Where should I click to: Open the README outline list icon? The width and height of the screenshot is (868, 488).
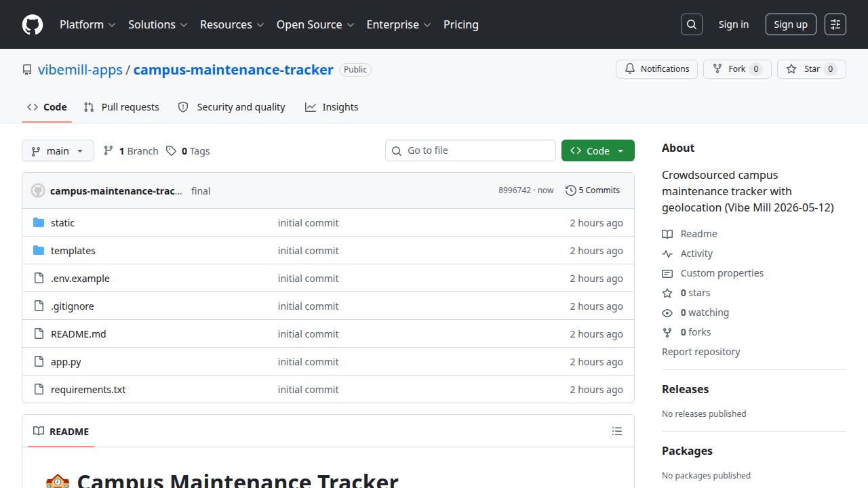616,431
